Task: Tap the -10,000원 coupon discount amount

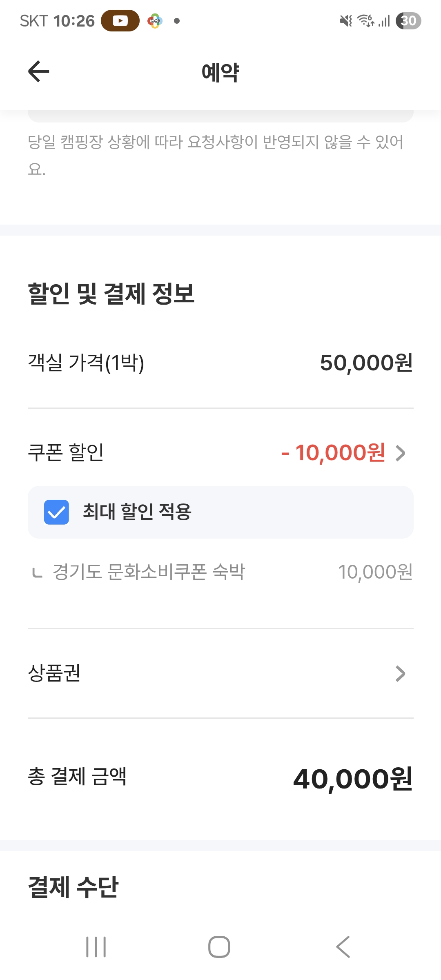Action: [333, 453]
